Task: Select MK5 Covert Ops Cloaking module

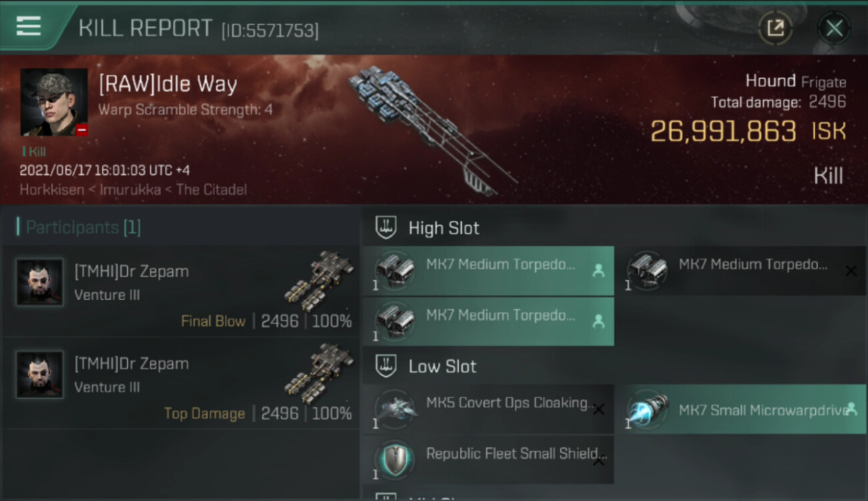Action: pos(488,409)
